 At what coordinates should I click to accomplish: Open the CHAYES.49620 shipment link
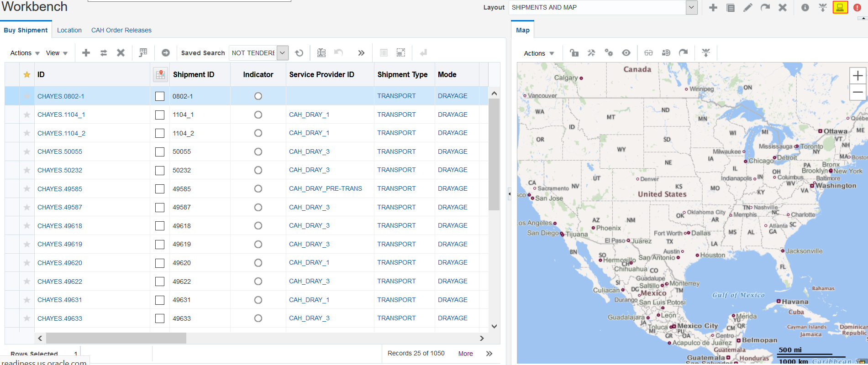60,263
